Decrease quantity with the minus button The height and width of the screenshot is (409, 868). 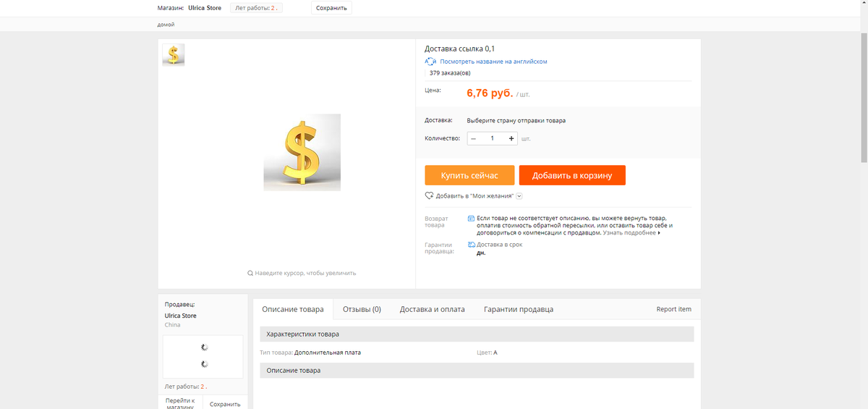[x=473, y=138]
